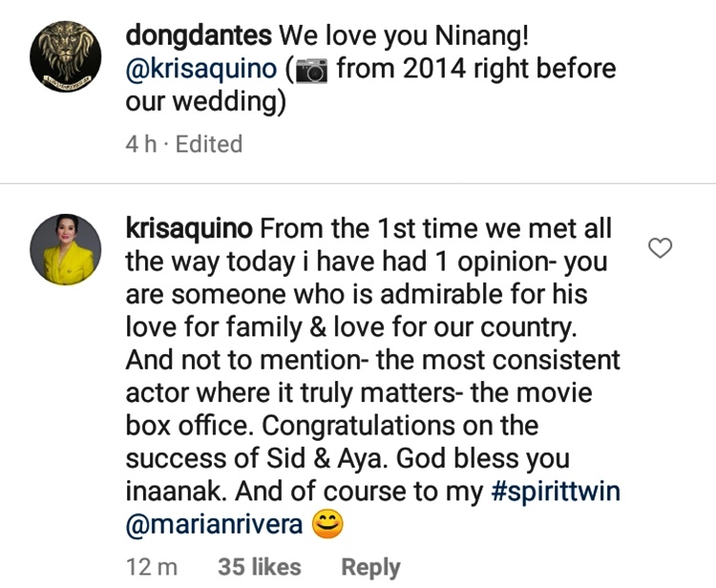This screenshot has height=588, width=716.
Task: Click the camera emoji in the caption
Action: click(310, 70)
